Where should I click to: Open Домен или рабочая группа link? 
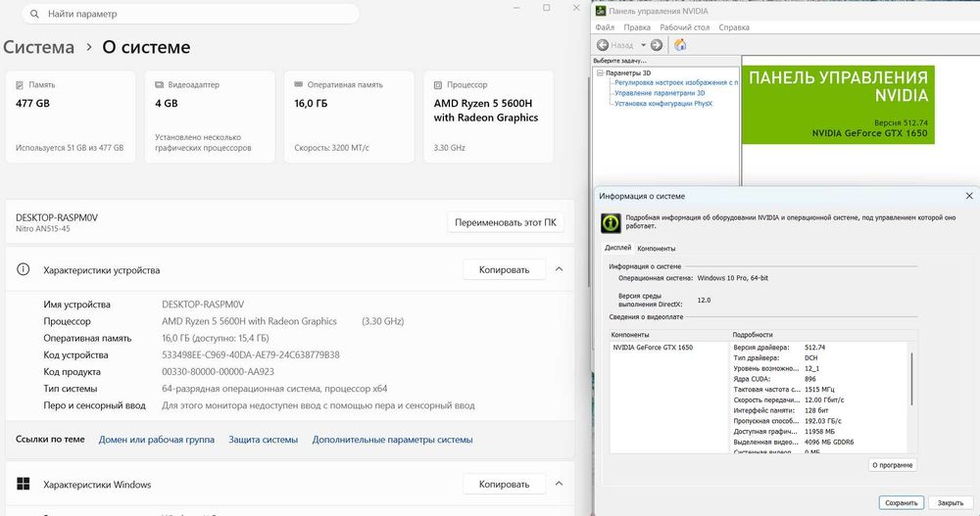pyautogui.click(x=156, y=440)
